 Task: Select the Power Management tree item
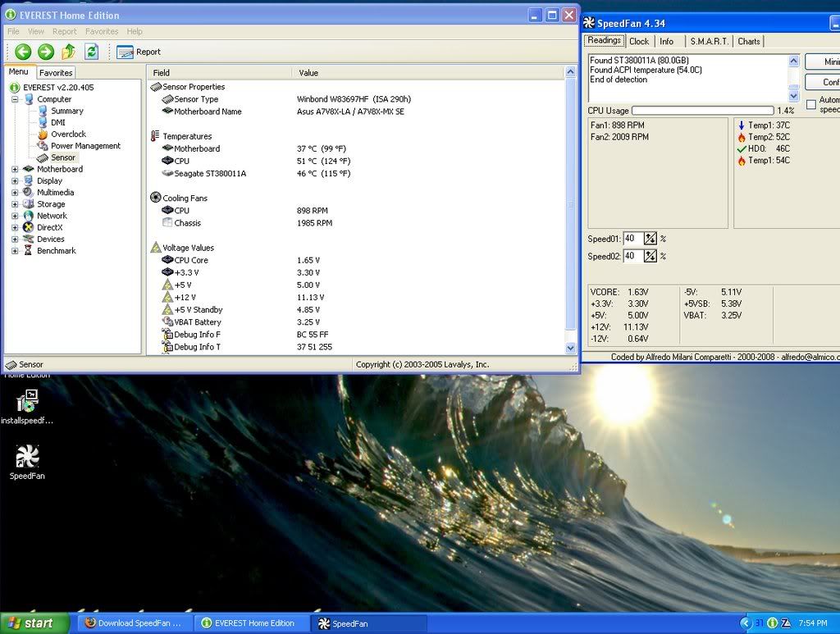[85, 146]
